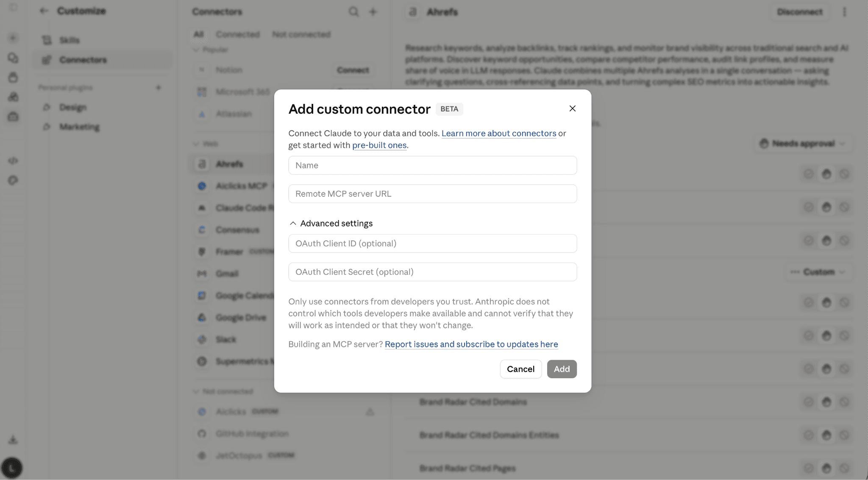The width and height of the screenshot is (868, 480).
Task: Switch to the All connectors tab
Action: [x=198, y=34]
